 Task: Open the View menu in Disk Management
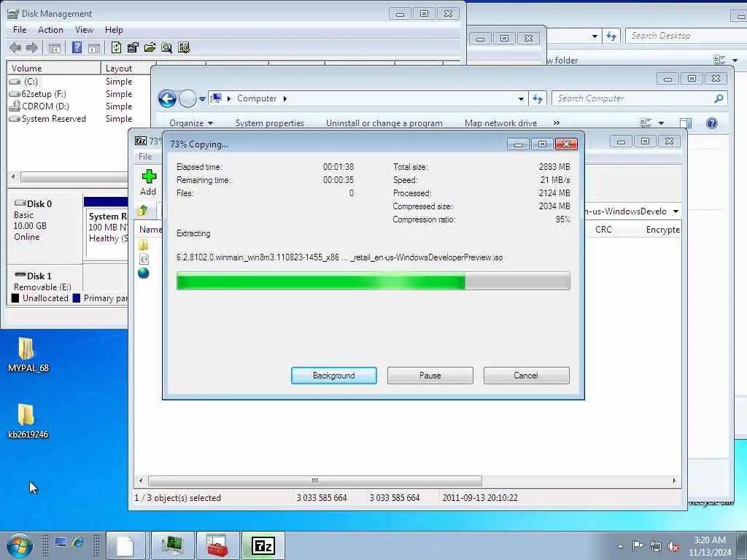[84, 30]
